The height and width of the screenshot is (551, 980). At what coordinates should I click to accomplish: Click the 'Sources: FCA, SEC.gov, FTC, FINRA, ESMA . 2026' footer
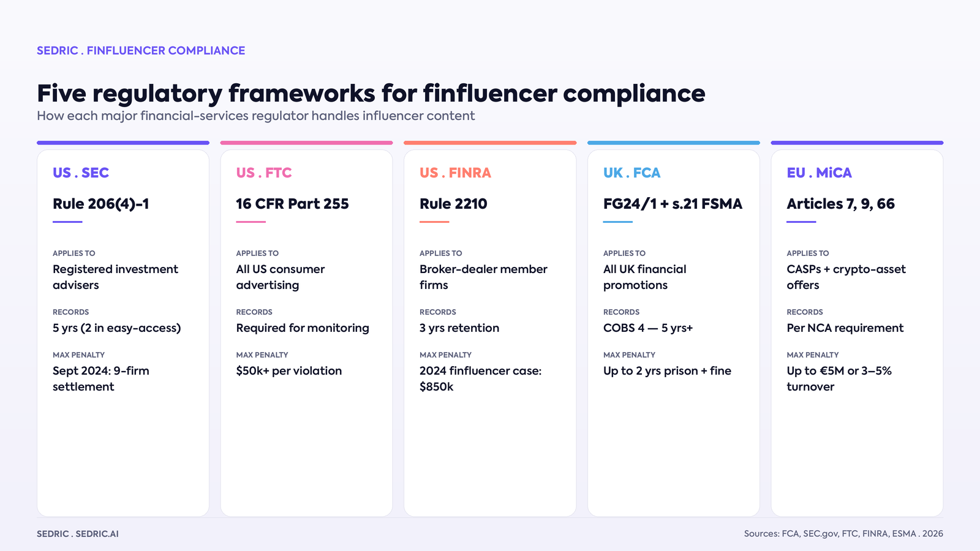[x=843, y=534]
